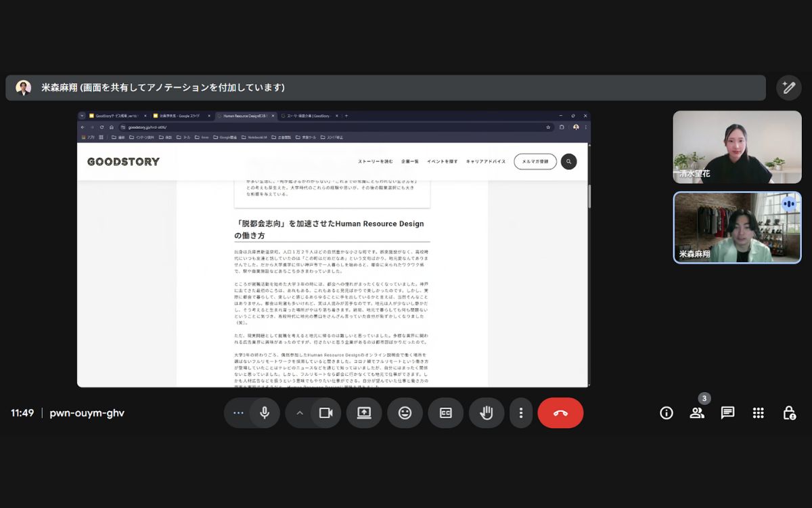The image size is (812, 508).
Task: Toggle the microphone in the call bar
Action: [265, 413]
